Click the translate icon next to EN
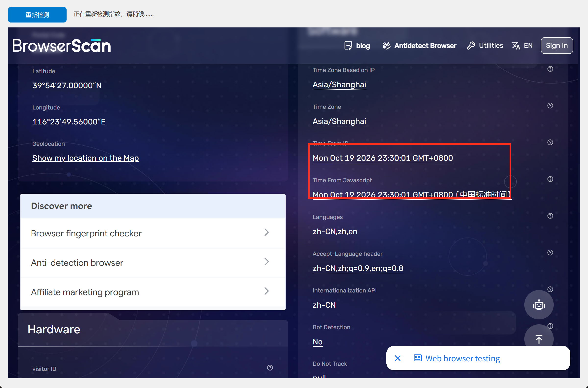 pos(516,46)
